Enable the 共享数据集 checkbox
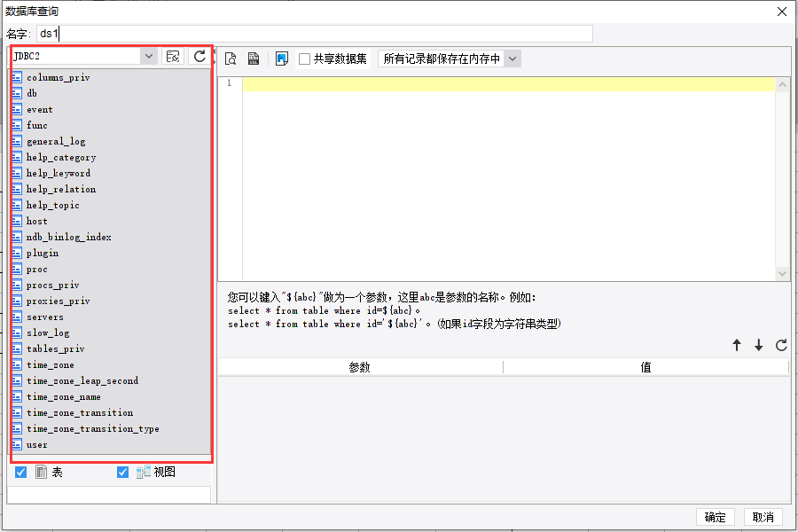Screen dimensions: 798x532 pos(304,59)
